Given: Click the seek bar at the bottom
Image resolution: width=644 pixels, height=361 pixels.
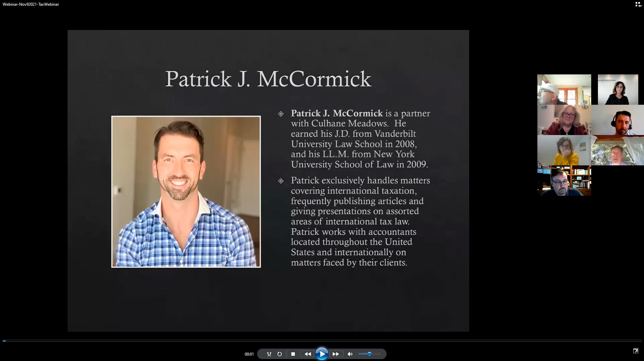Looking at the screenshot, I should point(322,341).
